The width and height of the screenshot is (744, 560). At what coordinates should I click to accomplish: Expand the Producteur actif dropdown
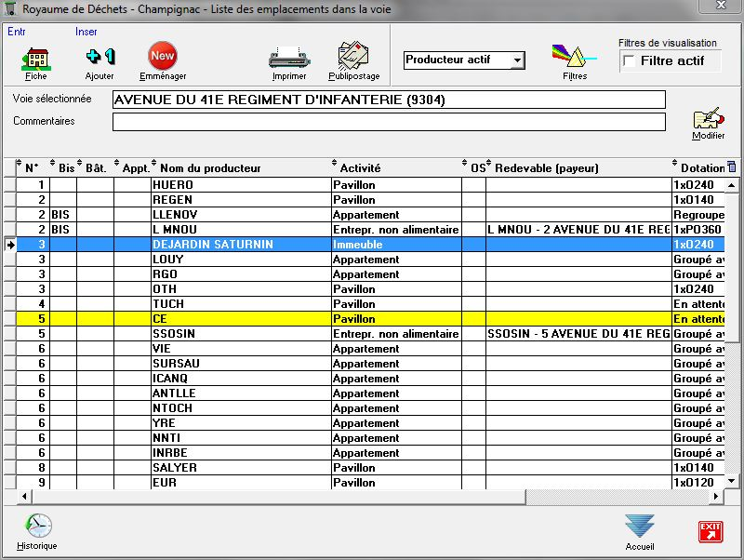pos(517,60)
